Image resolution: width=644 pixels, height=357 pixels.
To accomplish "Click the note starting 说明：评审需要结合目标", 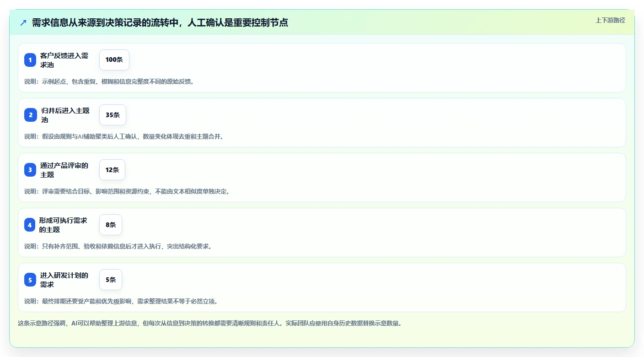I will pyautogui.click(x=128, y=191).
